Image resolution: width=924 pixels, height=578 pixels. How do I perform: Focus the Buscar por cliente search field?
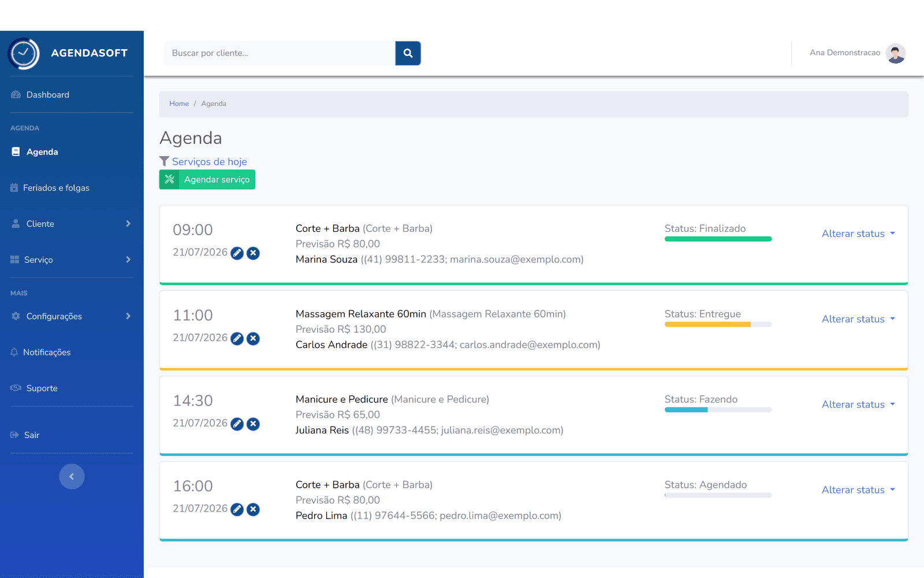280,53
